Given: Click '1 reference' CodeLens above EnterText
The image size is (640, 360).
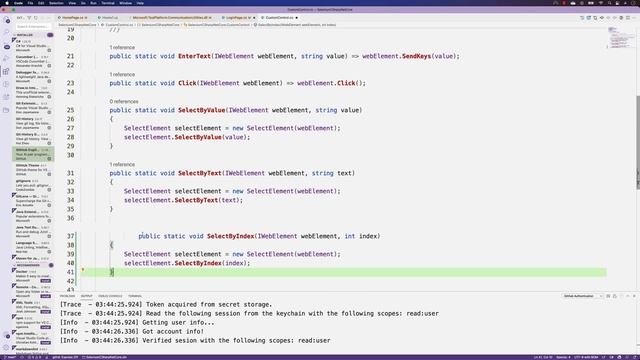Looking at the screenshot, I should click(122, 47).
